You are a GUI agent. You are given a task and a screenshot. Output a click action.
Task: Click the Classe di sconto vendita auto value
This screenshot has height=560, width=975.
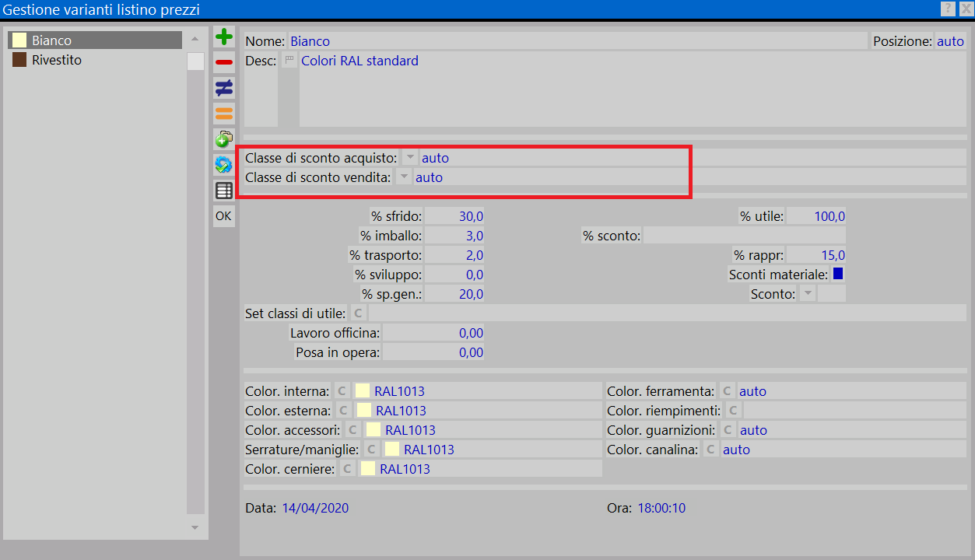point(429,177)
